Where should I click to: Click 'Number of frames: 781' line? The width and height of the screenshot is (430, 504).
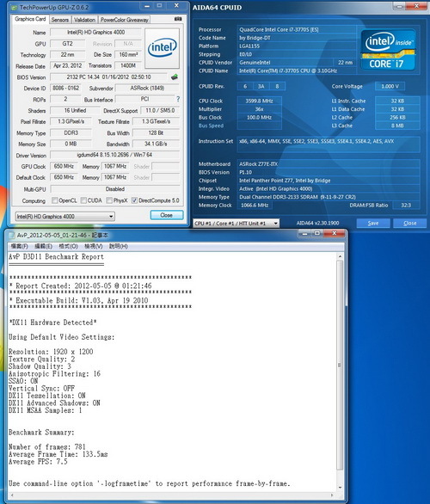pos(47,447)
